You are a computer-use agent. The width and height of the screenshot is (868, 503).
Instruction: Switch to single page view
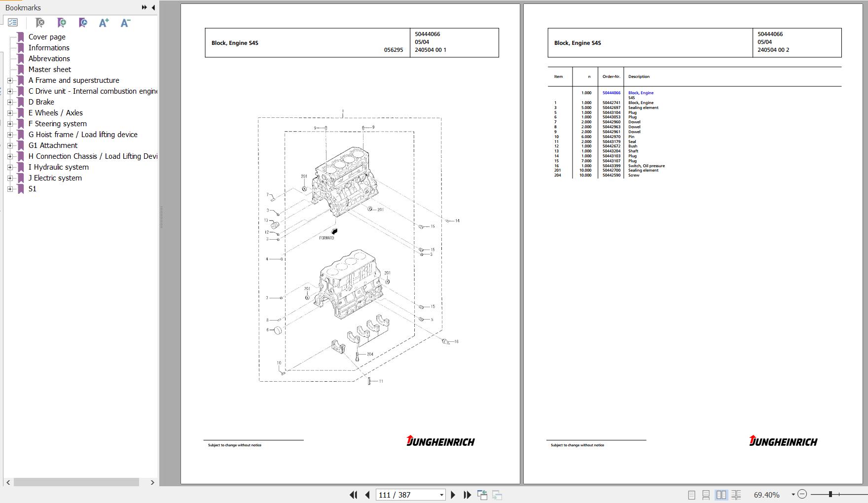click(x=691, y=495)
